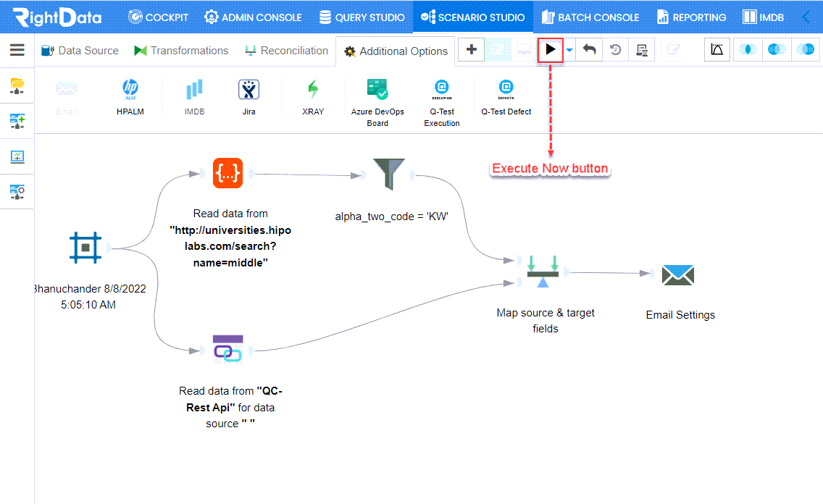Open the execute options dropdown arrow
This screenshot has height=504, width=823.
pos(569,51)
